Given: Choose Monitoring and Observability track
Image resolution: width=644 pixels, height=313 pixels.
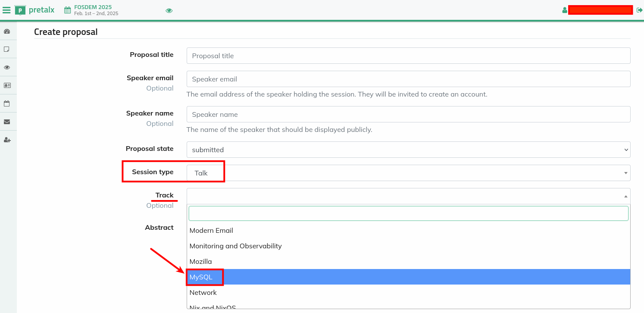Looking at the screenshot, I should pyautogui.click(x=235, y=246).
